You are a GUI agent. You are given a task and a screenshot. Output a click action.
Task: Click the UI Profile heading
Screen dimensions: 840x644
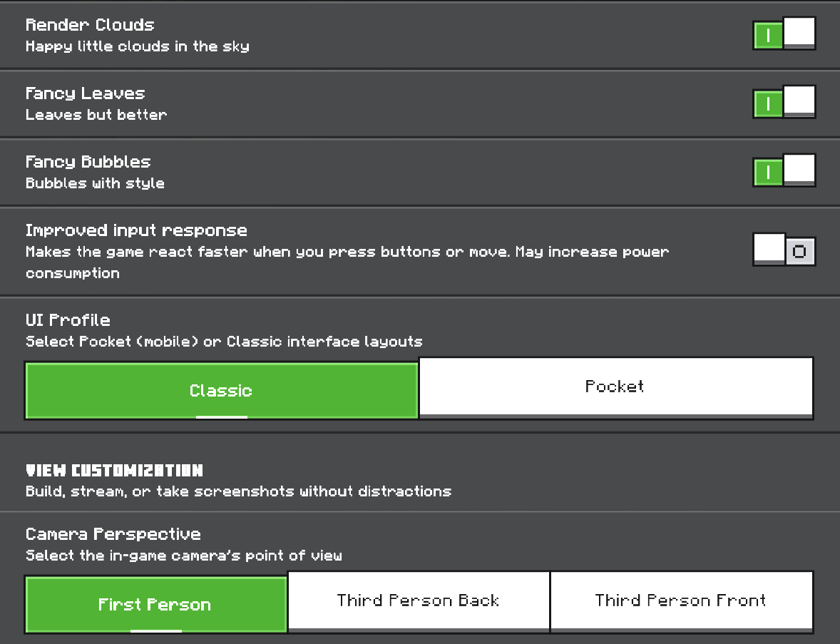[x=68, y=320]
